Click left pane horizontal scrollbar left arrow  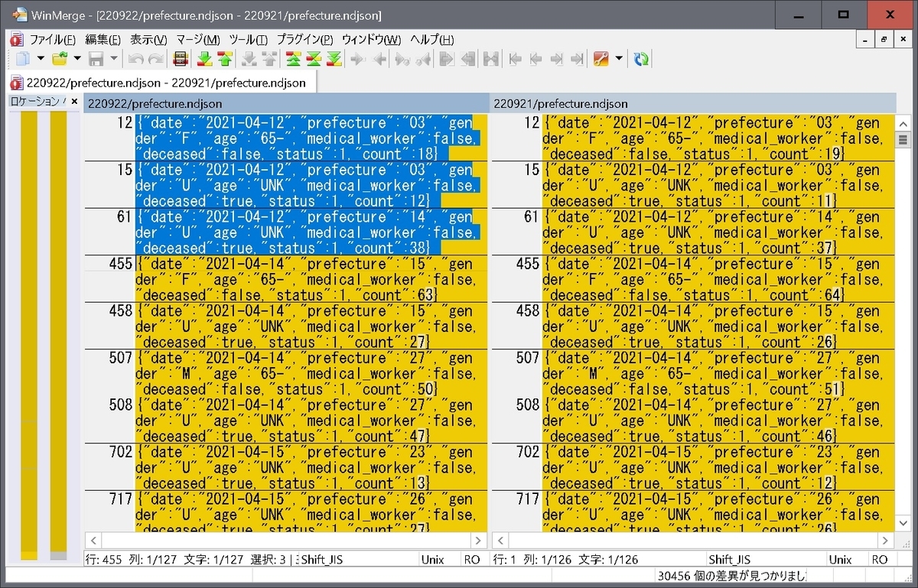92,540
